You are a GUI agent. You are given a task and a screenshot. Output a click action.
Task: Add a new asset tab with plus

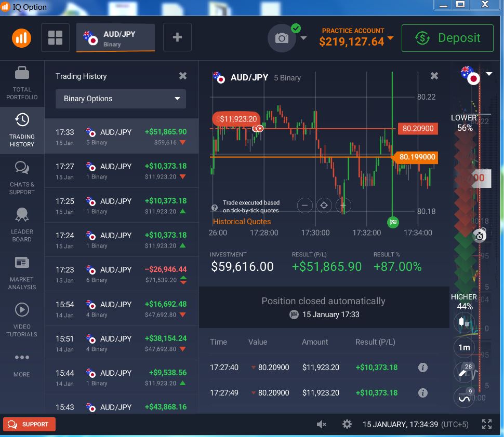[177, 37]
